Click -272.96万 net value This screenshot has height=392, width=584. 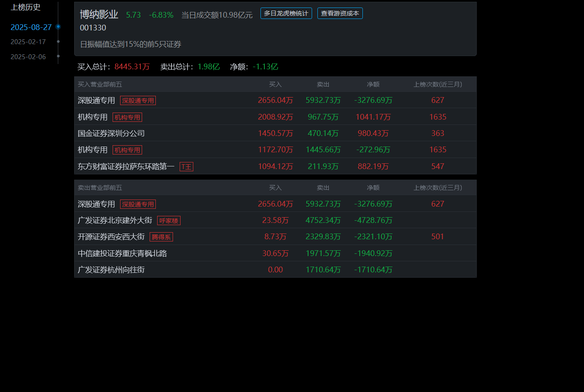[x=373, y=150]
